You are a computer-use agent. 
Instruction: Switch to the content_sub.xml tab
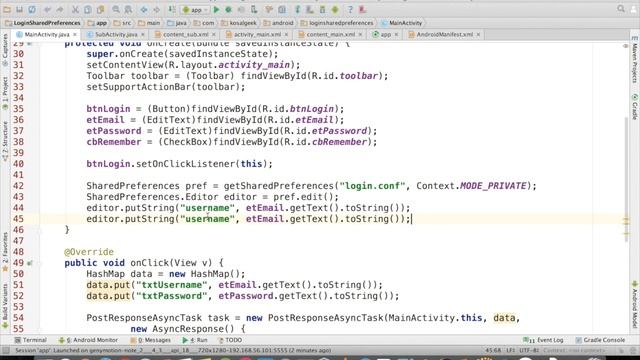(x=185, y=34)
